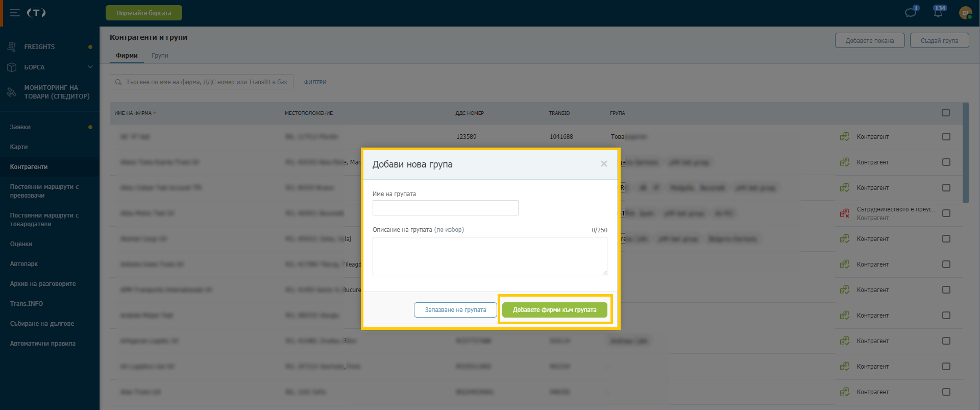Screen dimensions: 980x410
Task: Click the Trans logo icon
Action: [x=36, y=13]
